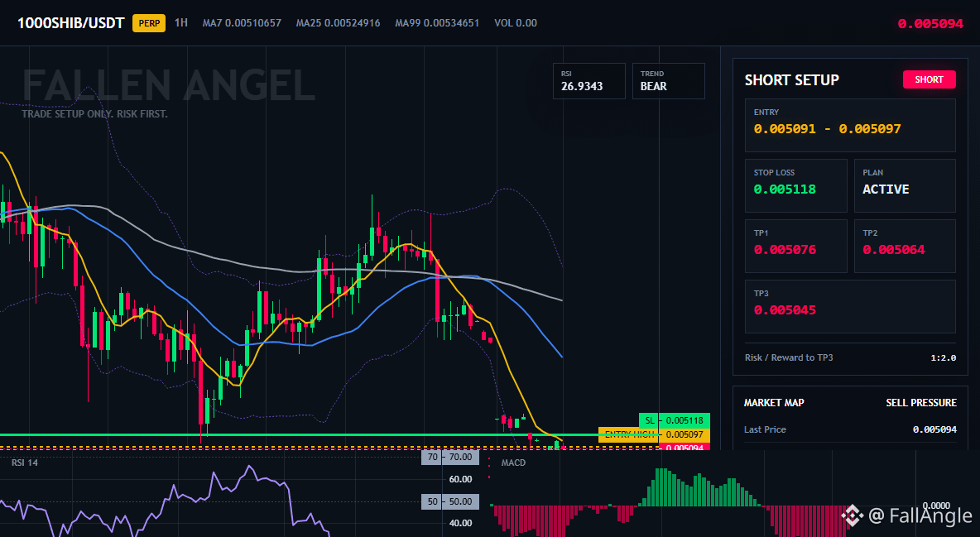The width and height of the screenshot is (980, 537).
Task: Click the TP2 value 0.005064
Action: [894, 249]
